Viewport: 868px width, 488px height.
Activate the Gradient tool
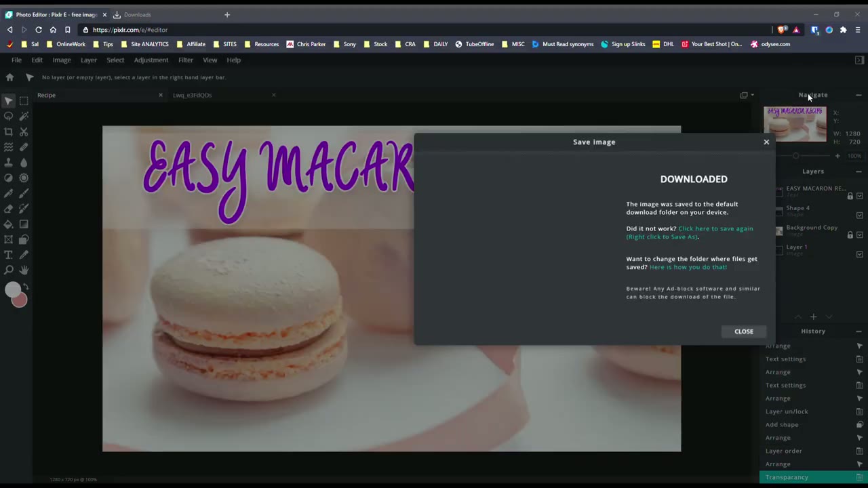click(x=24, y=224)
